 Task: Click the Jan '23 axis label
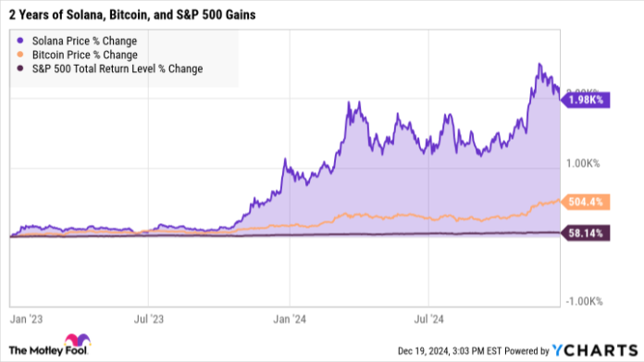point(26,319)
